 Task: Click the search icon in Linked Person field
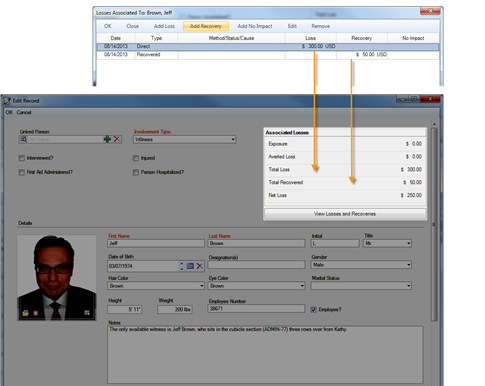pyautogui.click(x=24, y=139)
